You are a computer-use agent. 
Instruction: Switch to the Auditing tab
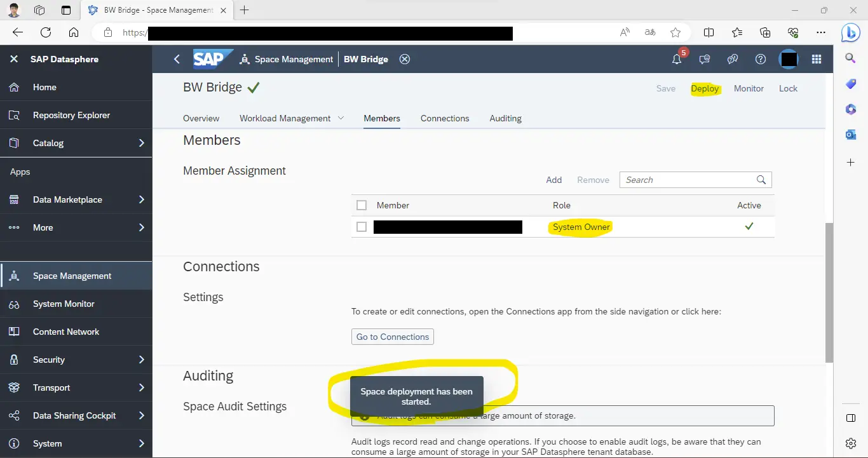click(505, 118)
